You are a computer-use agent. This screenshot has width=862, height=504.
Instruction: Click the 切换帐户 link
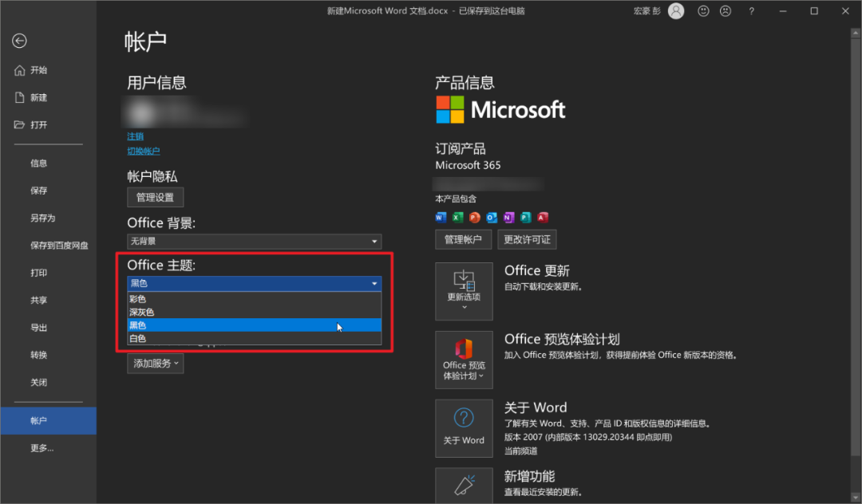tap(144, 151)
